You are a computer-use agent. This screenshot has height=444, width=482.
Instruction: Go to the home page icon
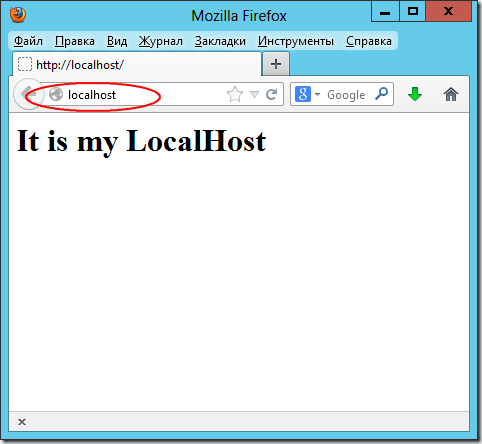coord(451,94)
